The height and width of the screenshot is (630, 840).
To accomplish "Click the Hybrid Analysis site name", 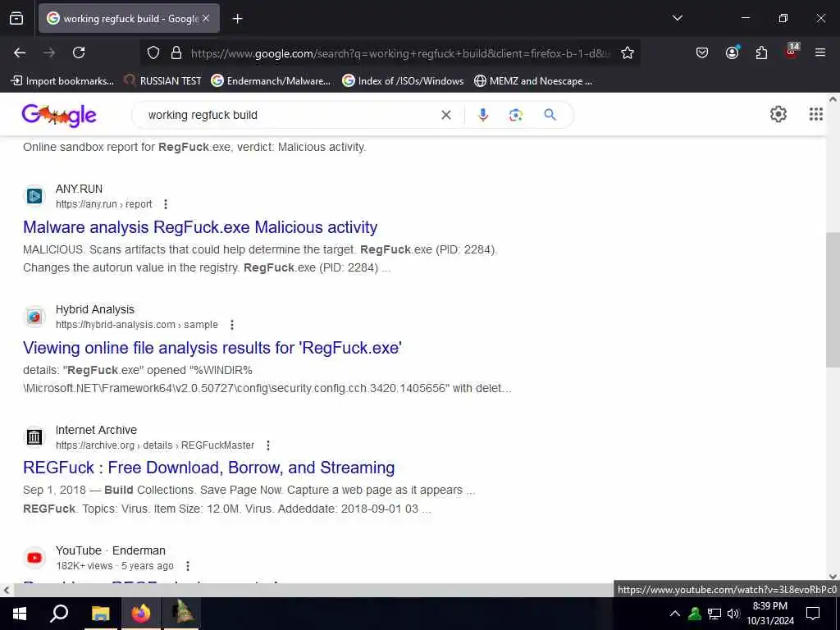I will pos(95,309).
